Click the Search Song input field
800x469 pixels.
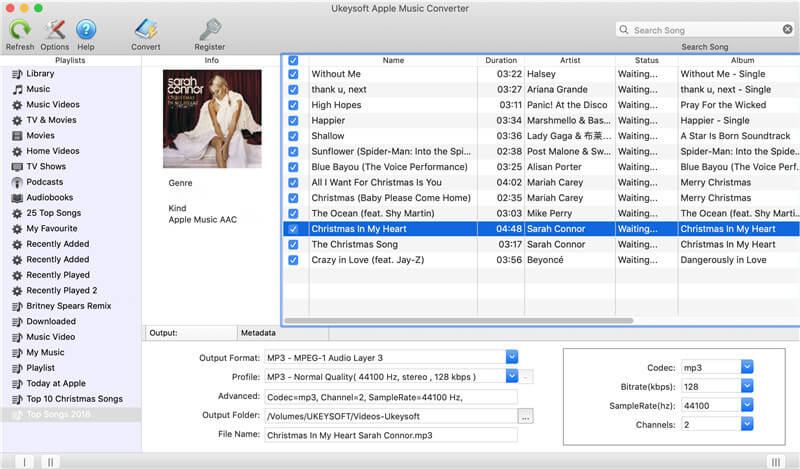(x=706, y=30)
